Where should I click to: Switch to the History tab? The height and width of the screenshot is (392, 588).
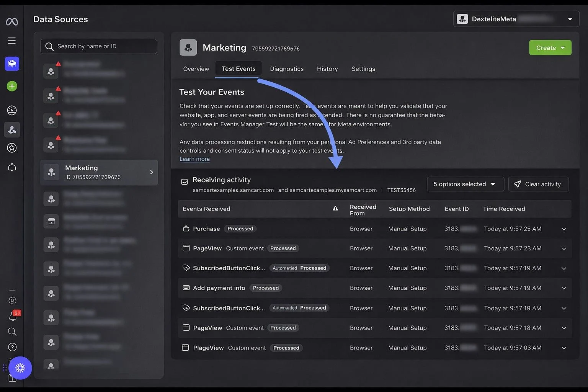[327, 69]
